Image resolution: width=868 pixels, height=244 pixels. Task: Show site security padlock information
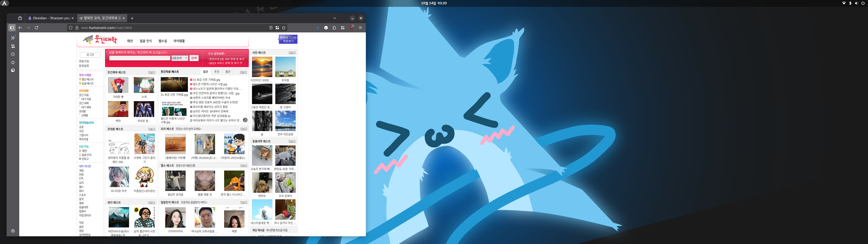pyautogui.click(x=77, y=28)
